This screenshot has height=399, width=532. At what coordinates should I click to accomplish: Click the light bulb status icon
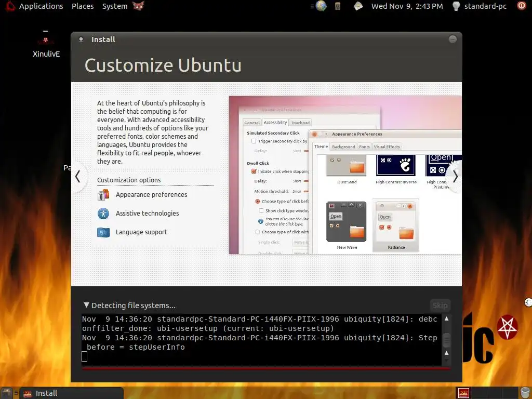(456, 6)
